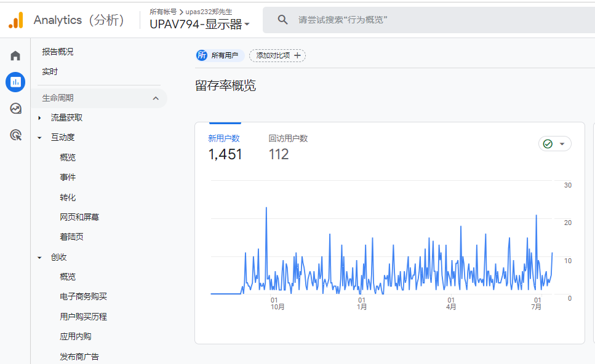
Task: Open 报告概况 in the navigation
Action: click(x=58, y=52)
